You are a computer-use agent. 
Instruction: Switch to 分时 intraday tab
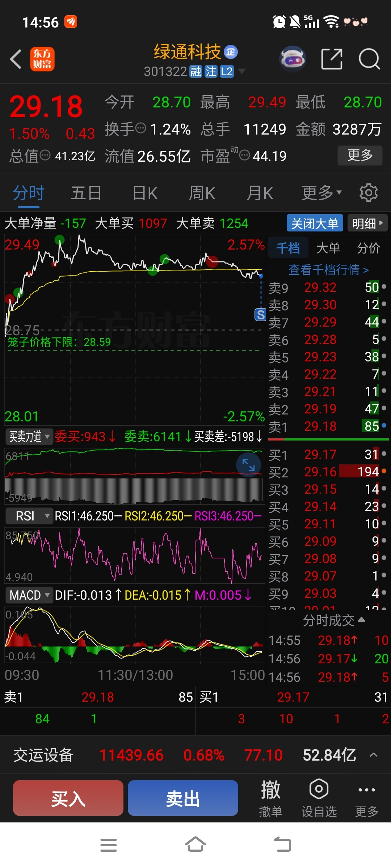(x=29, y=193)
